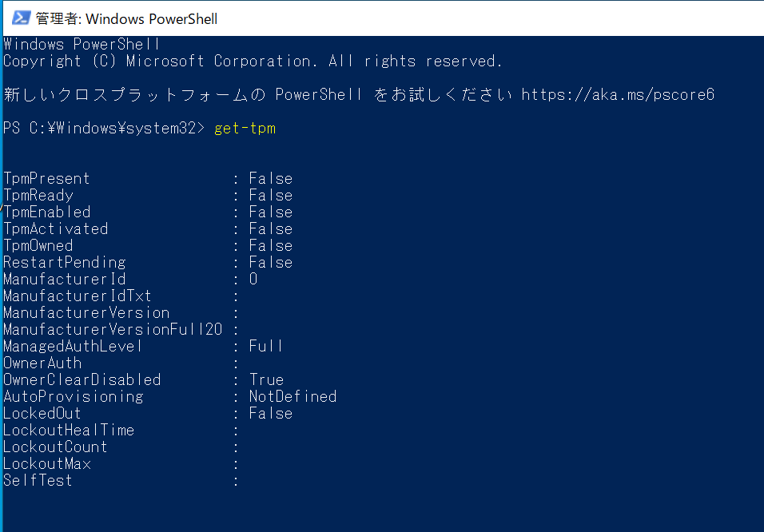This screenshot has width=764, height=532.
Task: Click the PowerShell icon in the title bar
Action: click(x=21, y=18)
